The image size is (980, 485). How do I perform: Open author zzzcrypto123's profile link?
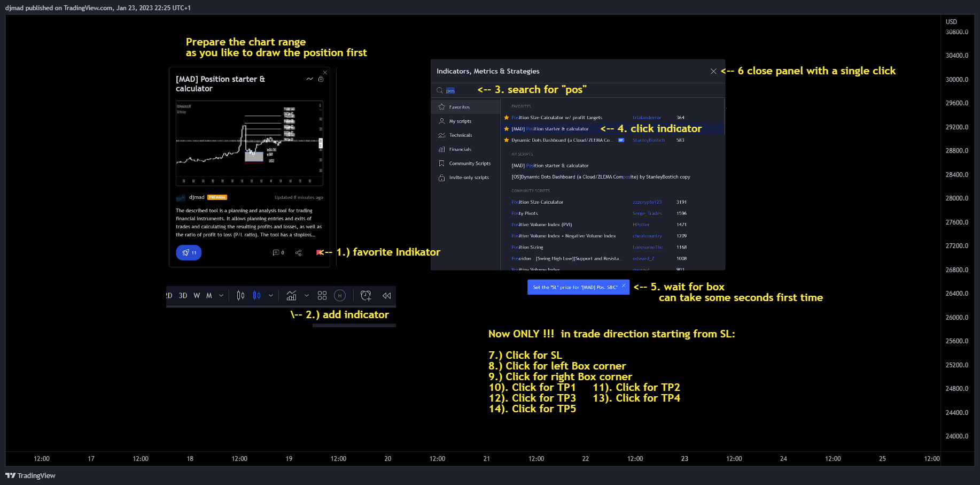[x=647, y=202]
